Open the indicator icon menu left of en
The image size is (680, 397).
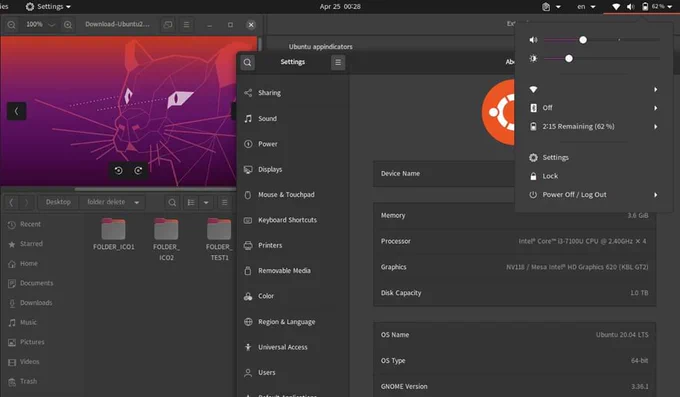click(551, 7)
